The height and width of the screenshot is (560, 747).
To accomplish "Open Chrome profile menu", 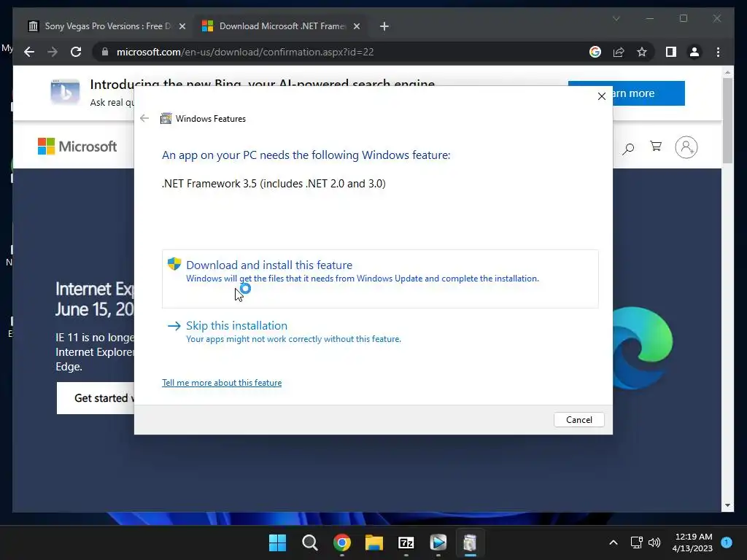I will pos(694,52).
